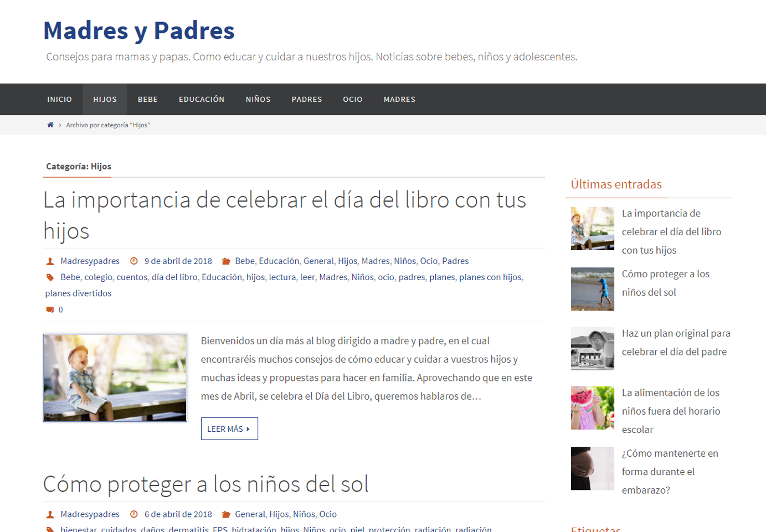
Task: Click the folder icon in the sun protection post
Action: pos(226,514)
